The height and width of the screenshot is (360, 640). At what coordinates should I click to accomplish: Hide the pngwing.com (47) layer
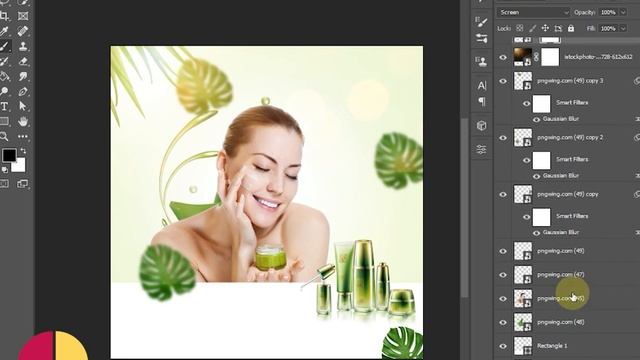click(x=503, y=275)
